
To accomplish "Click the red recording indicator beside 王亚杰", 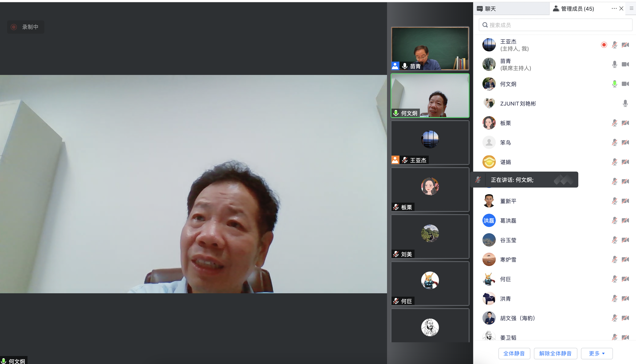I will coord(604,45).
